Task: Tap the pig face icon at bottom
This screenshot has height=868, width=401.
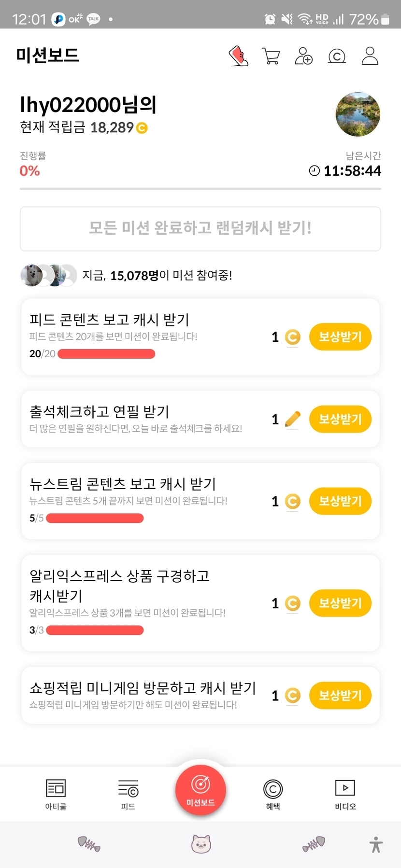Action: [200, 844]
